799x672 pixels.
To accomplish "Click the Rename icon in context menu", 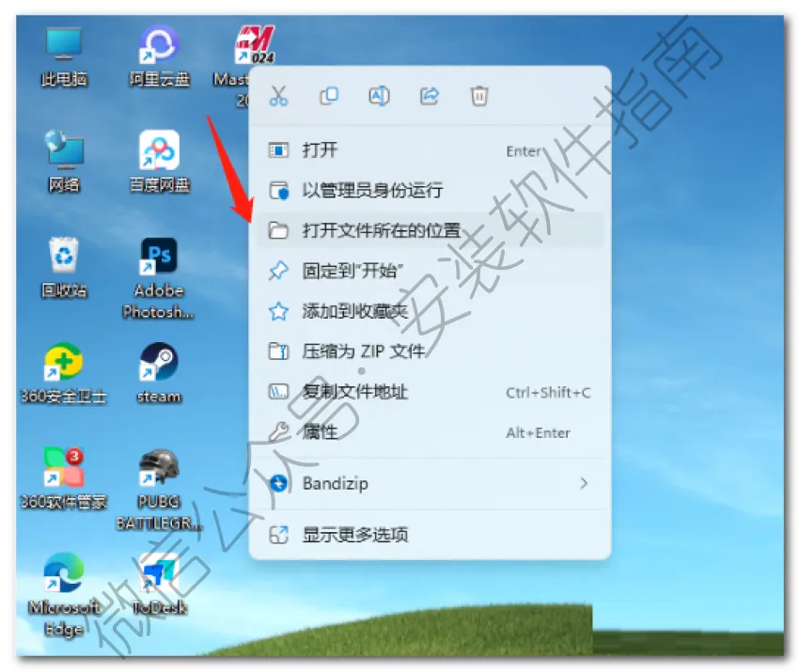I will [x=379, y=96].
